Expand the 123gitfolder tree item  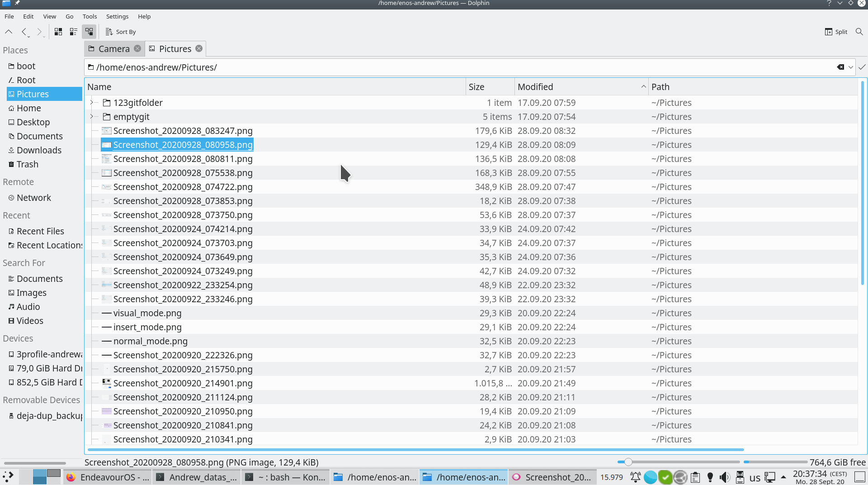coord(92,103)
